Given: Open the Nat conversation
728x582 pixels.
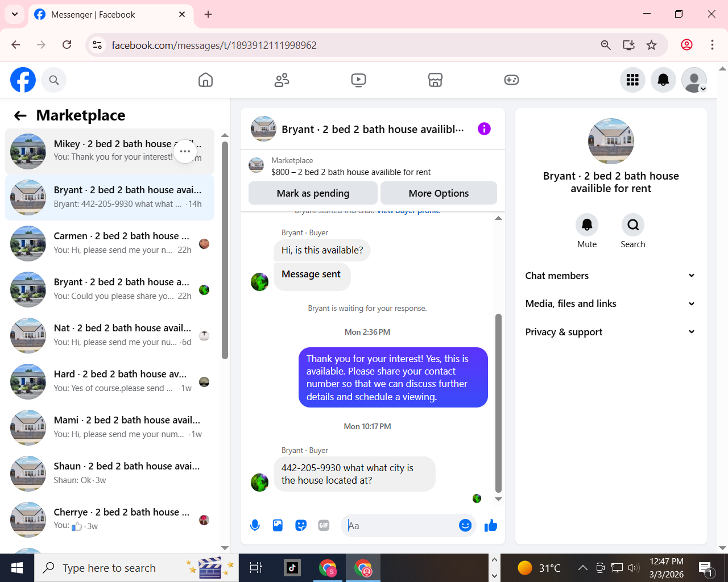Looking at the screenshot, I should click(x=110, y=336).
